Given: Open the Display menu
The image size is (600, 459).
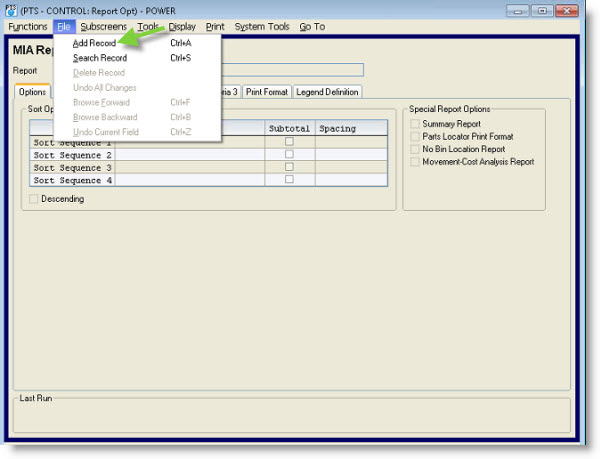Looking at the screenshot, I should point(182,27).
